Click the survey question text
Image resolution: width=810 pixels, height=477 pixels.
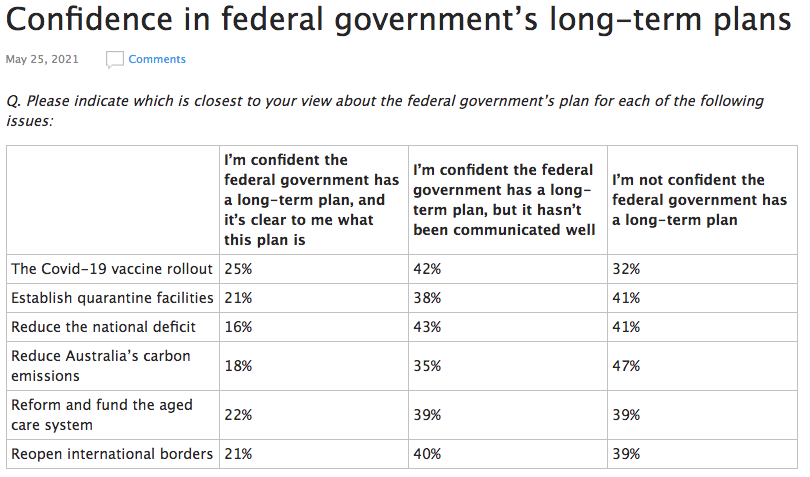coord(385,110)
